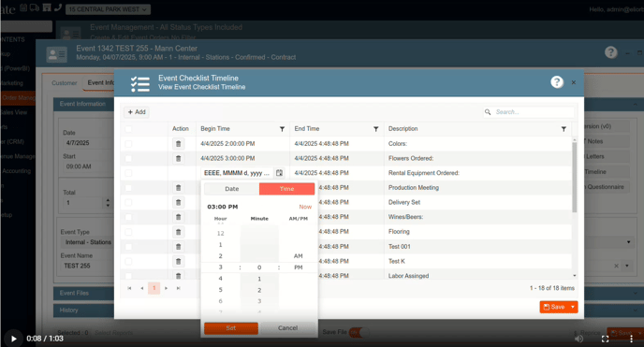The image size is (644, 347).
Task: Cancel the time picker
Action: tap(287, 328)
